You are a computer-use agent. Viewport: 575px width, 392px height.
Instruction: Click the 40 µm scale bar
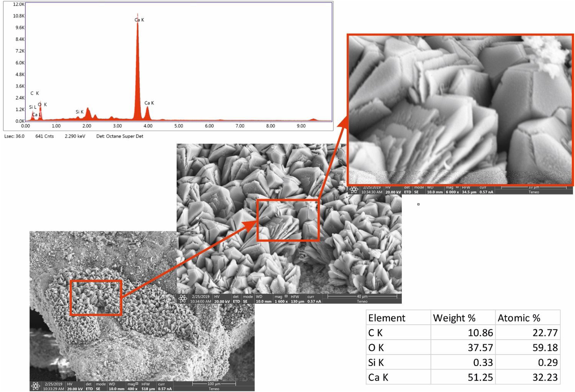(362, 296)
